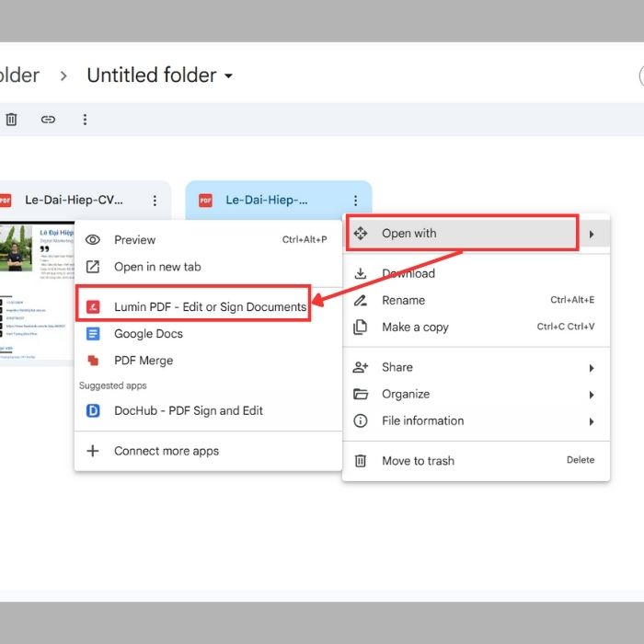Click the Open with four-arrow icon

click(x=361, y=234)
